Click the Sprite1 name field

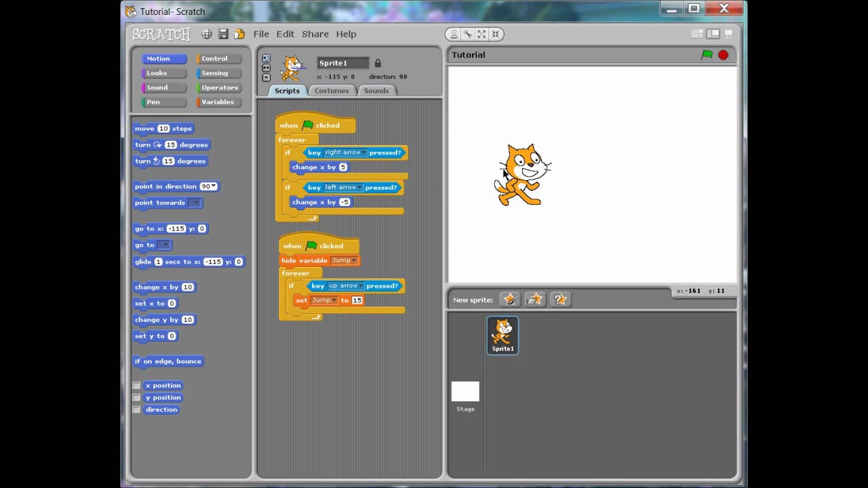point(343,63)
